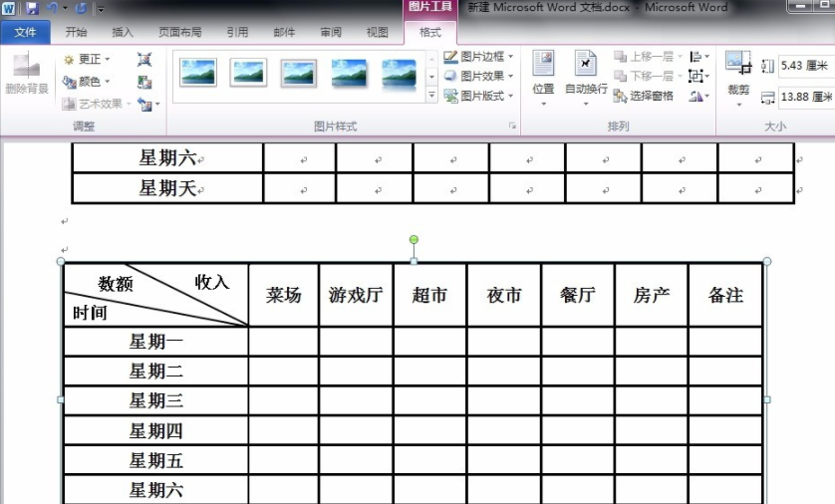The height and width of the screenshot is (504, 835).
Task: Click the 餐厅 header cell in the picture
Action: click(x=578, y=295)
